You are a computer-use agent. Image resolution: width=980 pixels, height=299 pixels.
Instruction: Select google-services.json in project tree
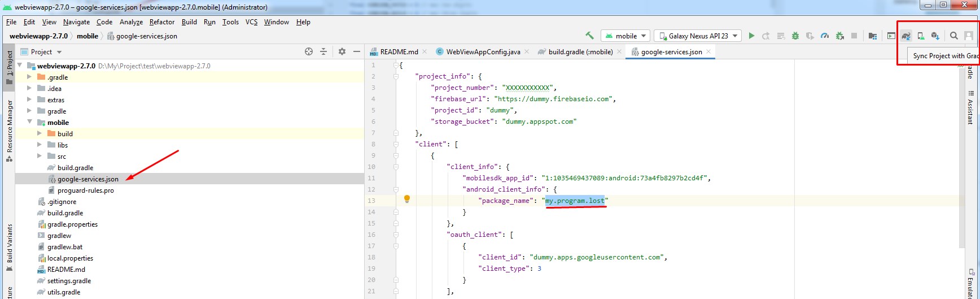point(88,179)
